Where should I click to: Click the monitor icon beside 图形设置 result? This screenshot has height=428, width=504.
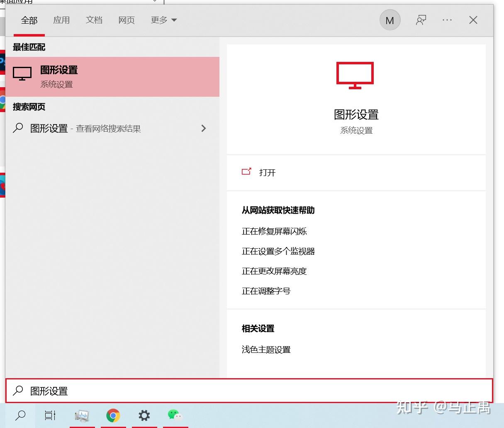(x=22, y=74)
